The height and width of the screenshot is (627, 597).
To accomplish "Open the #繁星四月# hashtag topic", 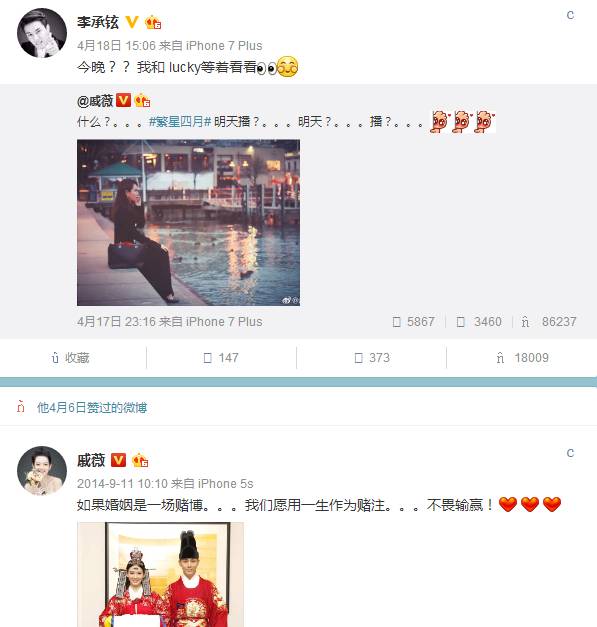I will point(180,121).
